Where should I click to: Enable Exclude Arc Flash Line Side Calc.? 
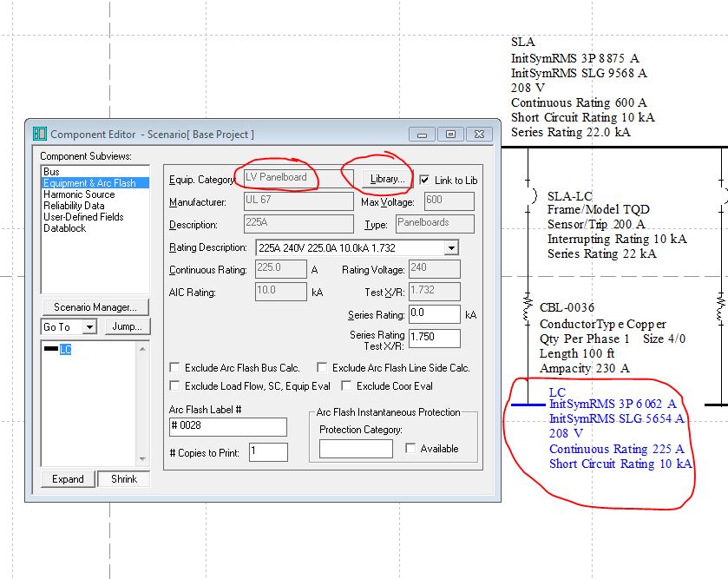(x=321, y=368)
